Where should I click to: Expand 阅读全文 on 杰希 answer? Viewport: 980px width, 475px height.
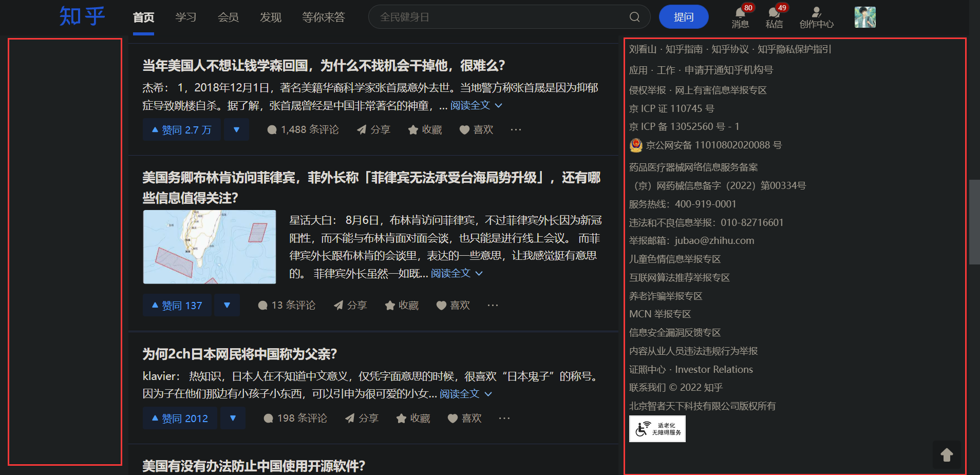[476, 105]
